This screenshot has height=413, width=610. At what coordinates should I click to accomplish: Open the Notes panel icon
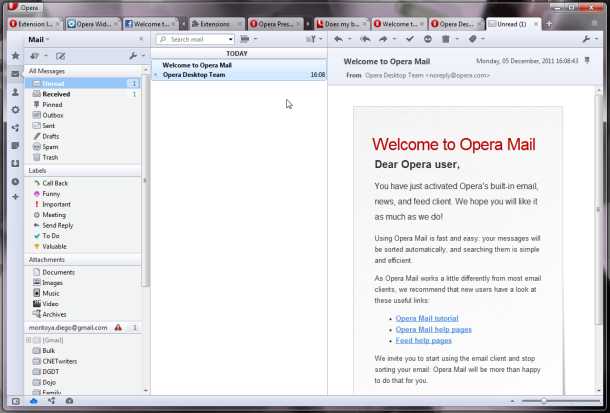pos(15,145)
